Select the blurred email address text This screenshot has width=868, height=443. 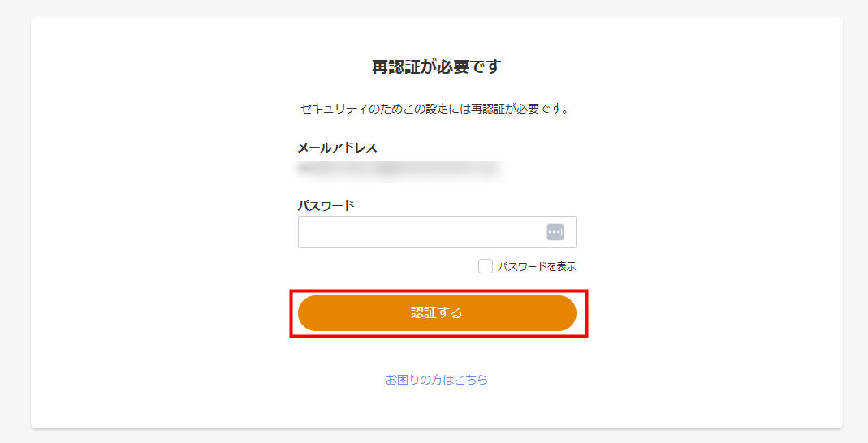coord(398,170)
